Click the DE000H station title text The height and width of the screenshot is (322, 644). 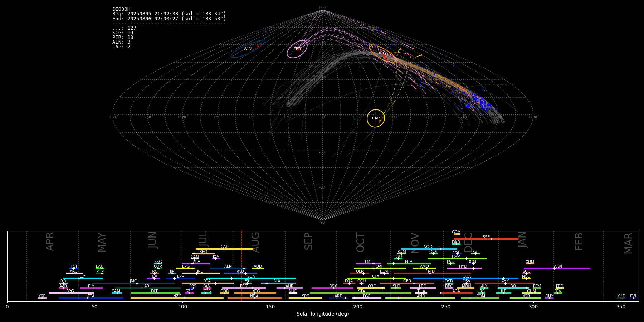pos(121,9)
